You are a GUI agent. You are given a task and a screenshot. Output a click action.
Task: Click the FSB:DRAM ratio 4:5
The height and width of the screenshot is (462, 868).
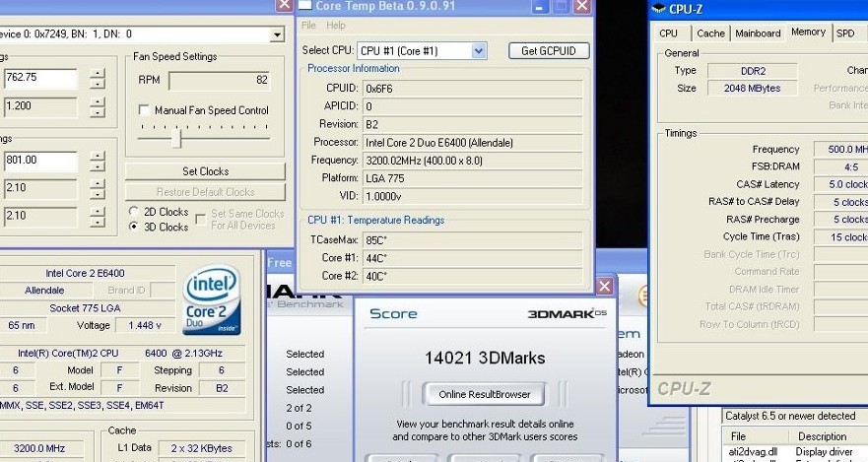pos(841,166)
